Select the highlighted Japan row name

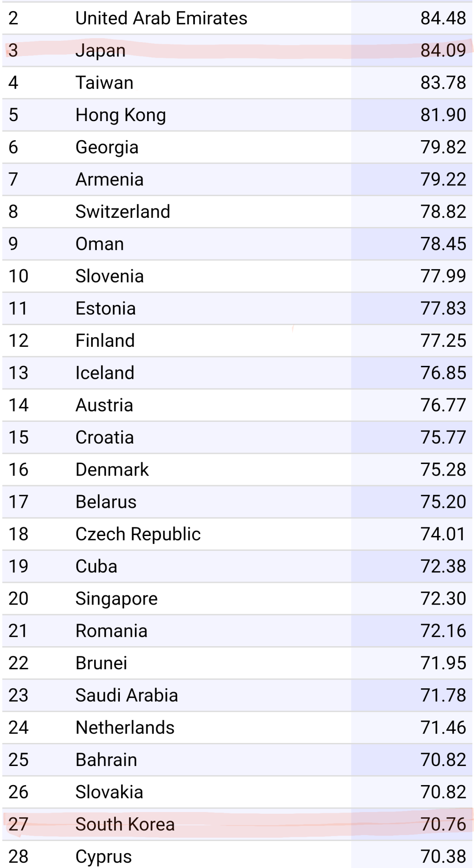100,50
